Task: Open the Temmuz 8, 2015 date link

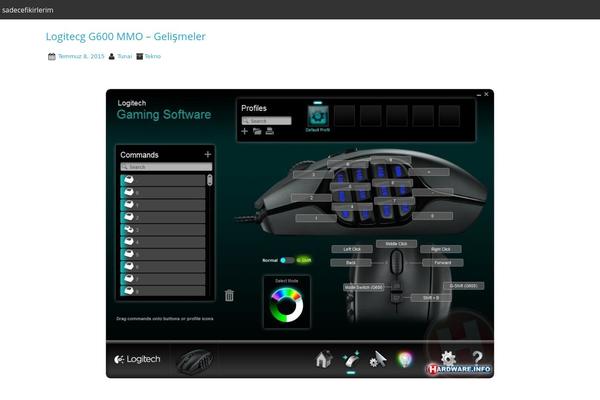Action: point(81,56)
